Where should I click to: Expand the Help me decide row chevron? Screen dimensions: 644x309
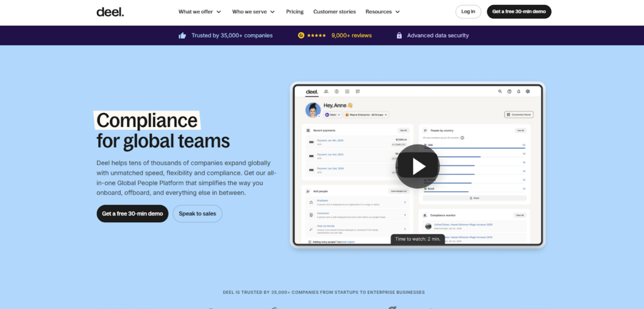(404, 229)
